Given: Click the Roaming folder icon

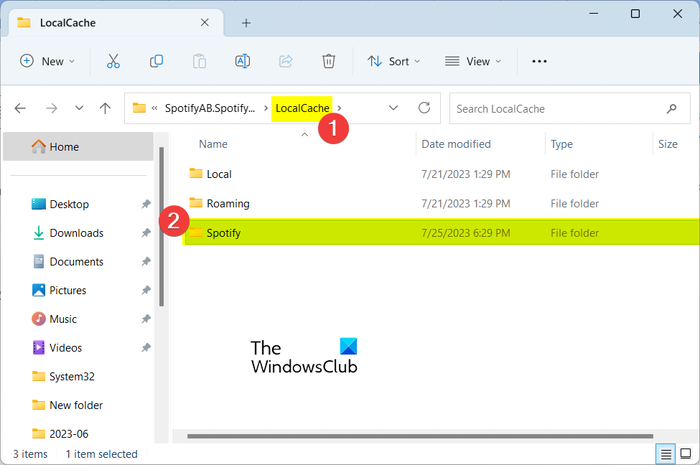Looking at the screenshot, I should [196, 203].
